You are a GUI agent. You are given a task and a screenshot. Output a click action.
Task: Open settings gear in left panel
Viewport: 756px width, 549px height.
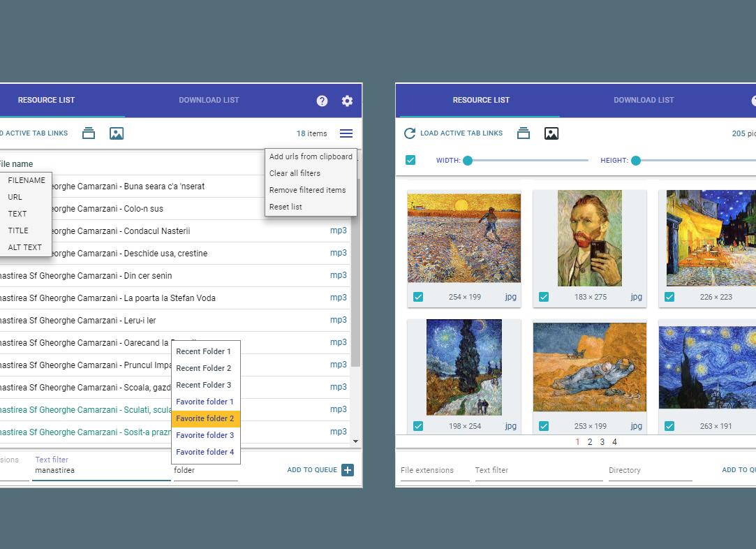pyautogui.click(x=347, y=101)
